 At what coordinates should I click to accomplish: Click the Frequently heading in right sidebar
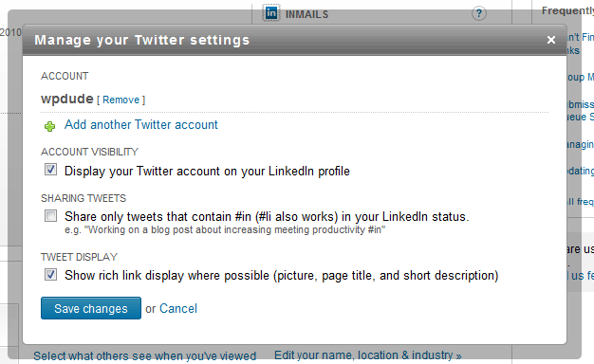click(567, 10)
